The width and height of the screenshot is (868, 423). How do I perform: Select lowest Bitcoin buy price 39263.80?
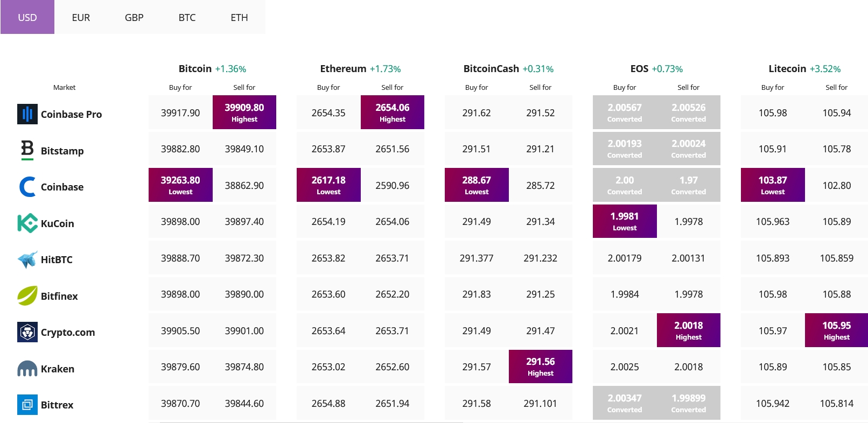click(180, 185)
